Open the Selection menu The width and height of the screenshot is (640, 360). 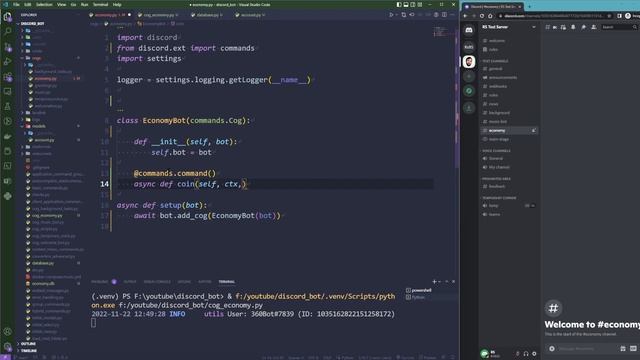(44, 4)
